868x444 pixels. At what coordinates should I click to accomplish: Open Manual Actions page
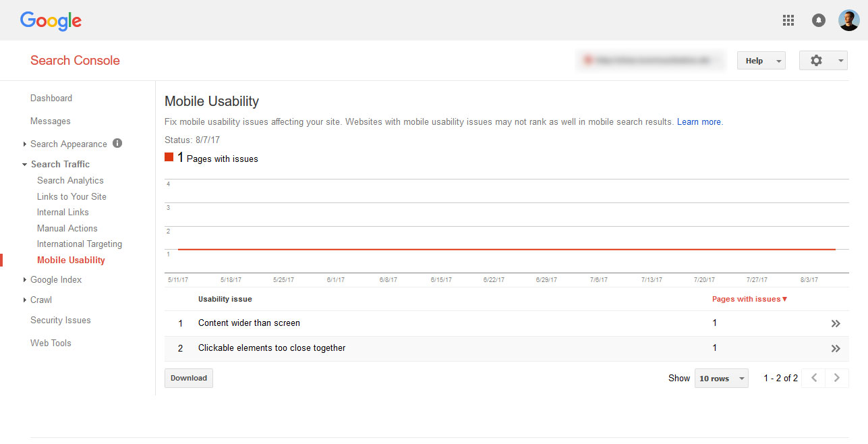[x=67, y=228]
